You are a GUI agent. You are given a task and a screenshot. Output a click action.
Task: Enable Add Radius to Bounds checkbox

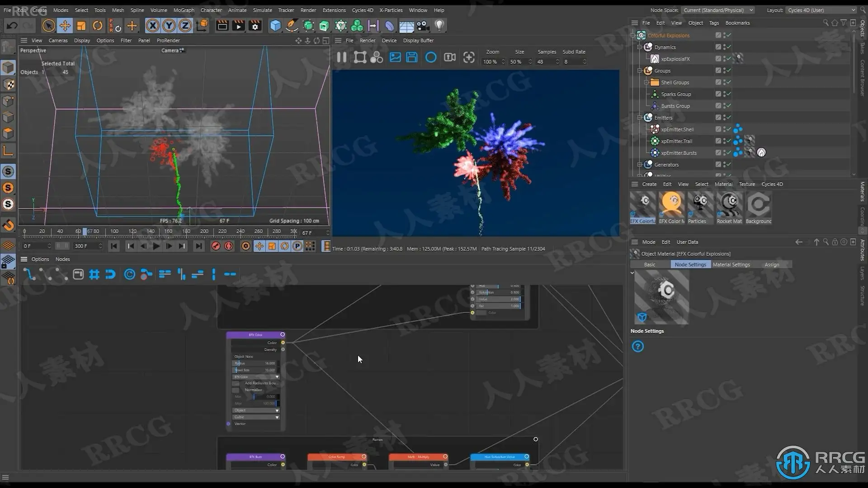pyautogui.click(x=236, y=383)
